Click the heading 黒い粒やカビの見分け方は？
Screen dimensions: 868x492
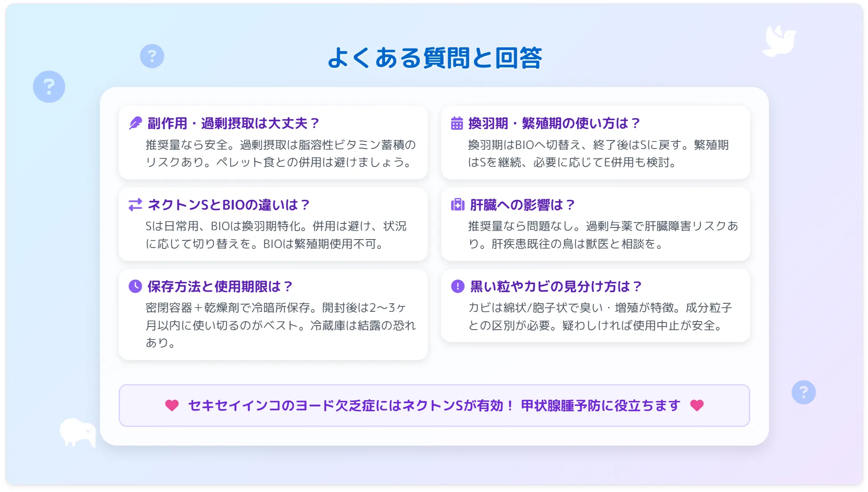556,286
